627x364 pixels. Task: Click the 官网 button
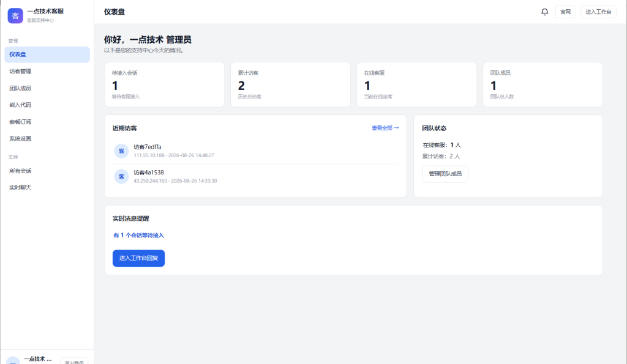click(x=565, y=12)
